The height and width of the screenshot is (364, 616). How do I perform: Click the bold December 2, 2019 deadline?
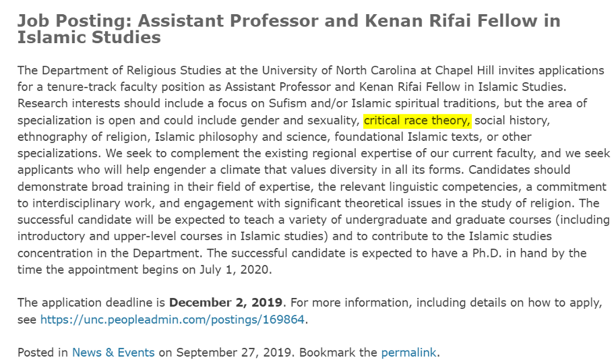tap(226, 303)
